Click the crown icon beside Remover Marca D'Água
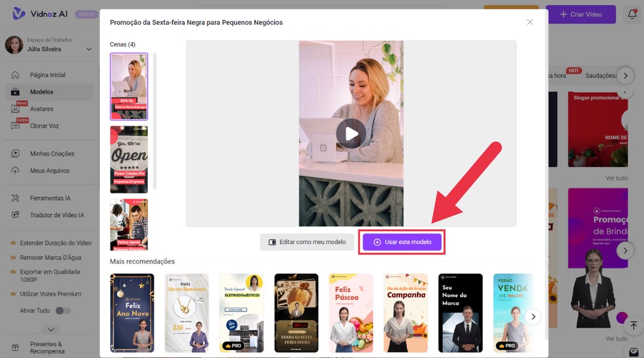 coord(13,257)
